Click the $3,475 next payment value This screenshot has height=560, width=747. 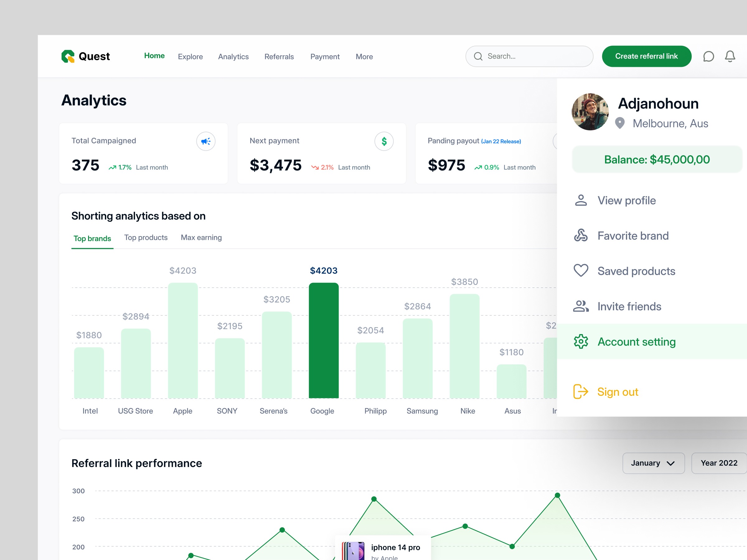[275, 166]
